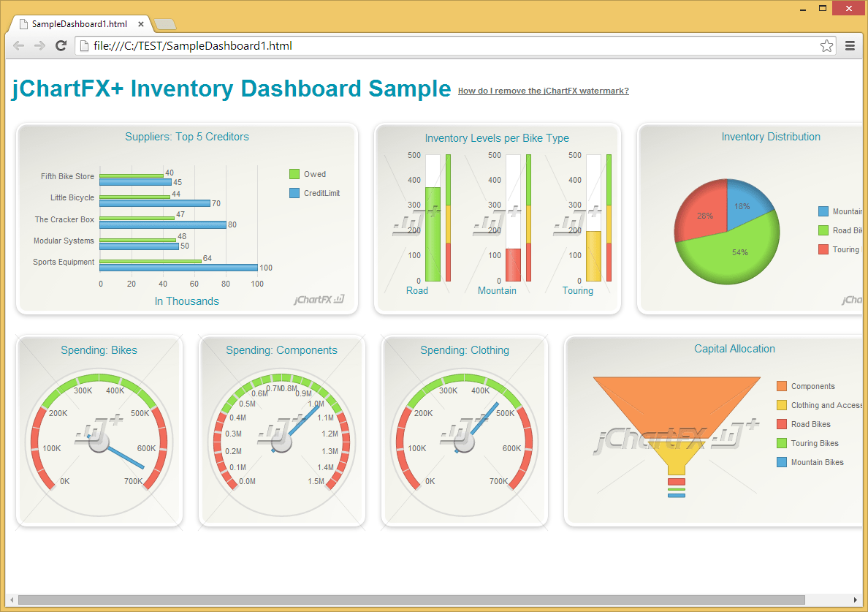The height and width of the screenshot is (612, 868).
Task: Click the 'In Thousands' axis title
Action: point(187,301)
